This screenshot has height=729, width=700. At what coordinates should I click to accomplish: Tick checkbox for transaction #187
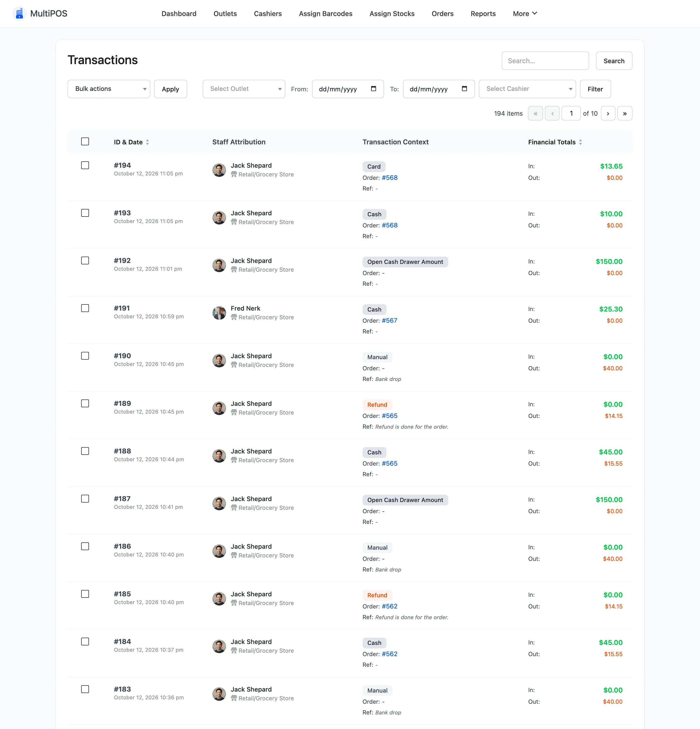[85, 499]
